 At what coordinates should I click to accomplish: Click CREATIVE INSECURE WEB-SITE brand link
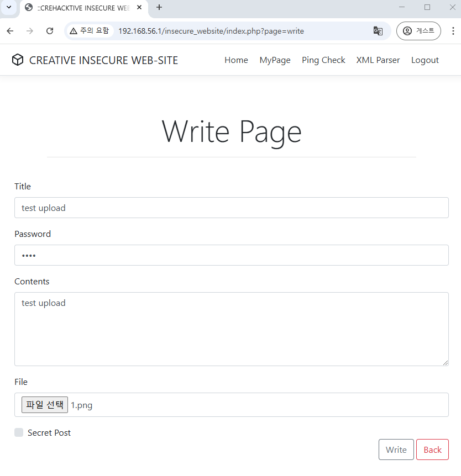pos(103,60)
